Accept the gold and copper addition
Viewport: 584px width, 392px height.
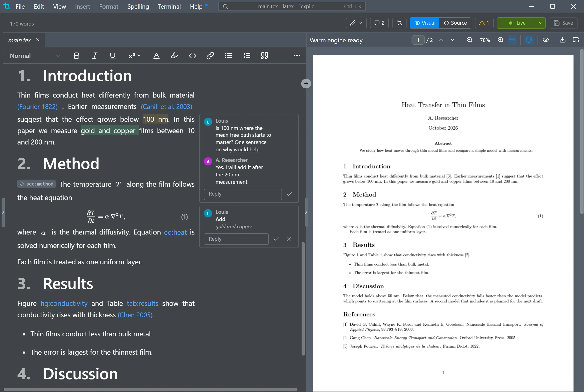click(276, 239)
